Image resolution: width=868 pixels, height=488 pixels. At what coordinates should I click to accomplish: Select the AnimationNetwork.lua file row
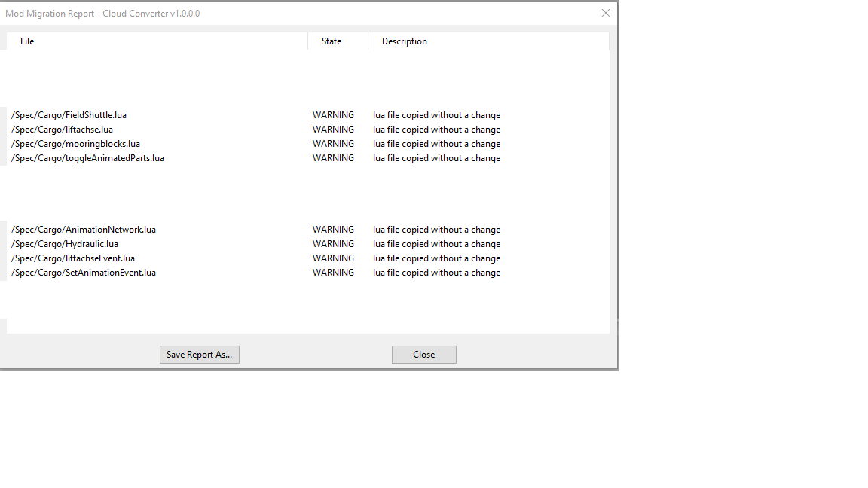(84, 230)
